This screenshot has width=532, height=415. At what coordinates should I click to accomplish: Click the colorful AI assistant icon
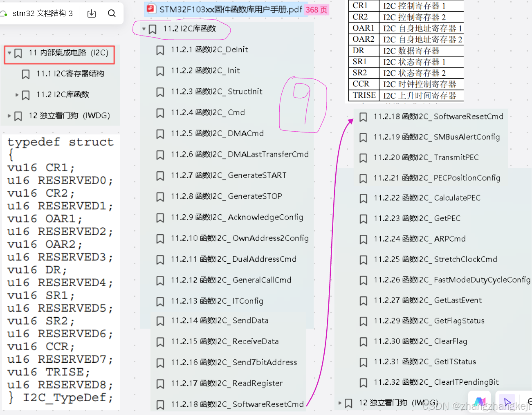(480, 402)
